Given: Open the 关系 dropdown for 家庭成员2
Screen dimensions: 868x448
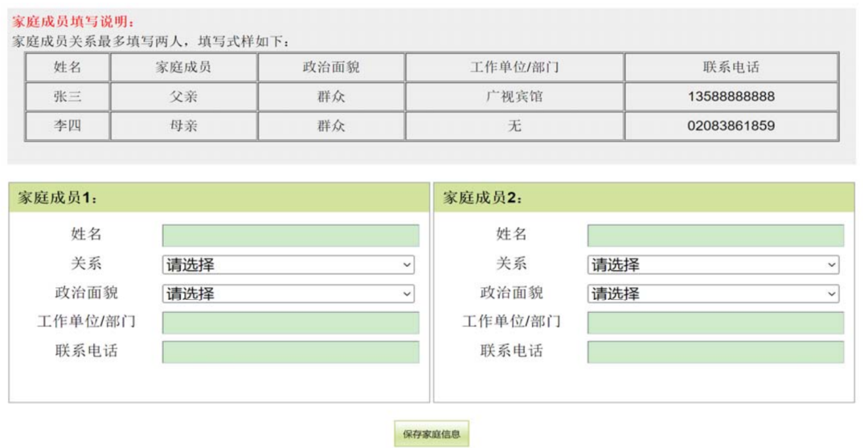Looking at the screenshot, I should click(x=713, y=265).
